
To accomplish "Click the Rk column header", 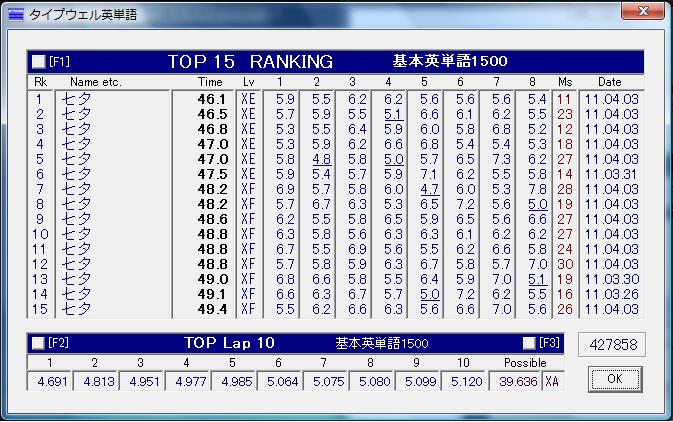I will [40, 82].
